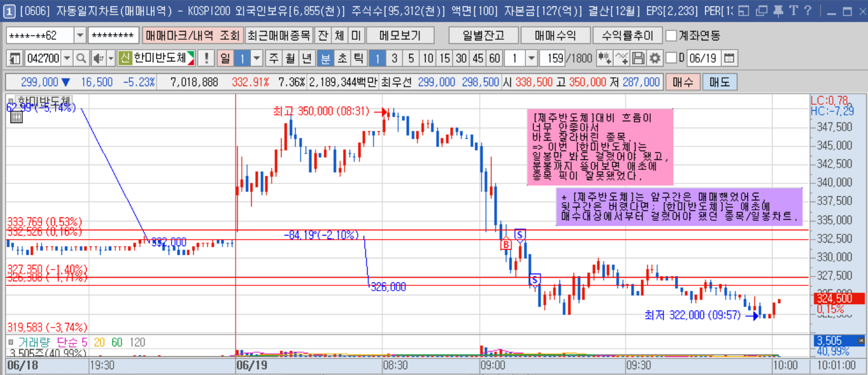Select the 3 minute interval
Viewport: 868px width, 375px height.
coord(394,58)
